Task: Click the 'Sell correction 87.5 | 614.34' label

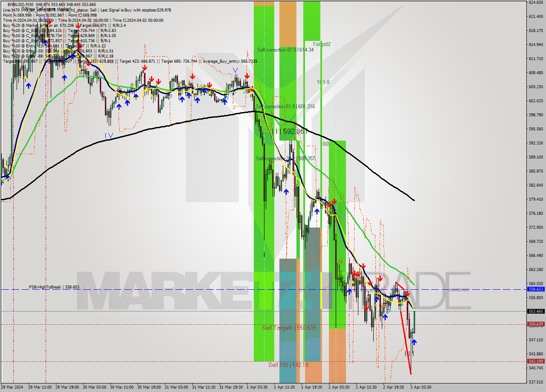Action: [x=285, y=50]
